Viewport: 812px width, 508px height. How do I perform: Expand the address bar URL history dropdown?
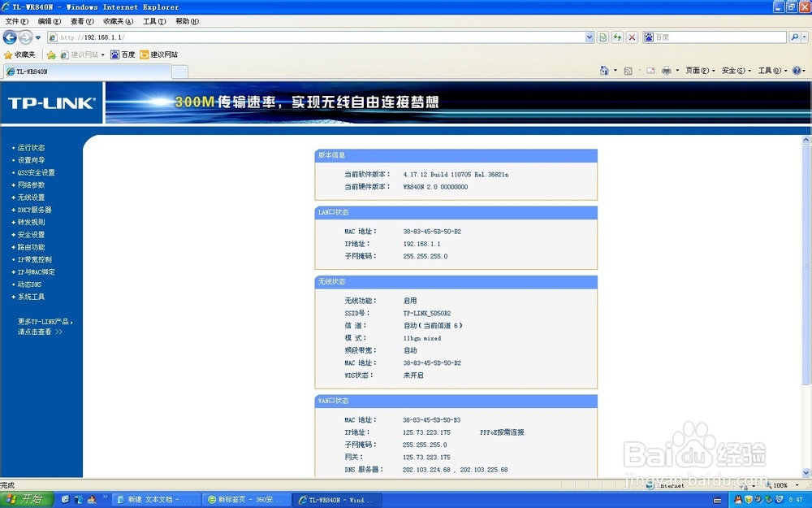coord(589,37)
